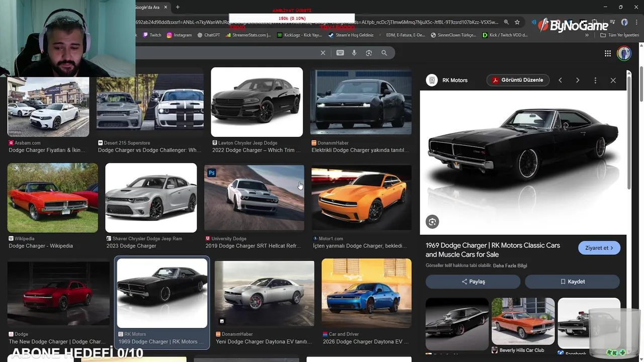
Task: Open the Google apps grid
Action: [608, 53]
